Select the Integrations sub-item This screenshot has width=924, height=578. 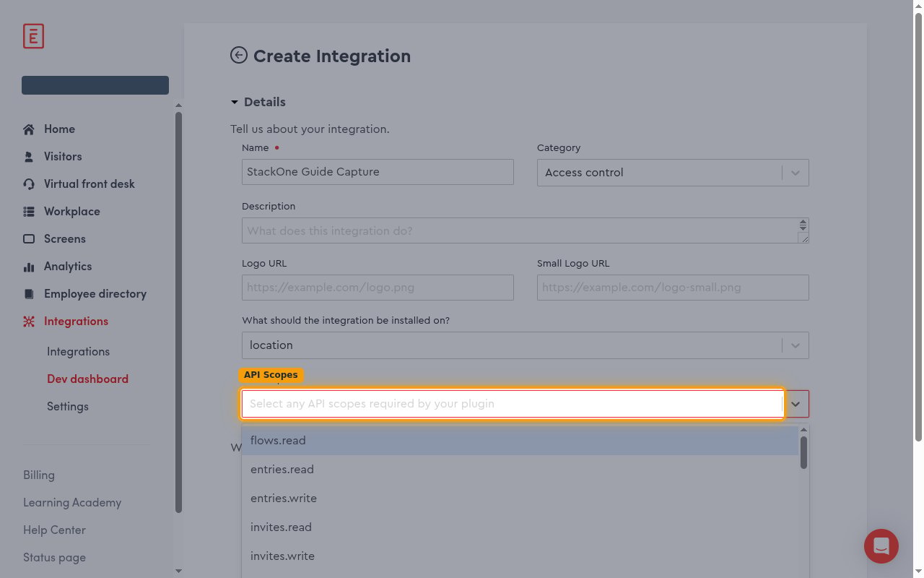click(x=78, y=352)
